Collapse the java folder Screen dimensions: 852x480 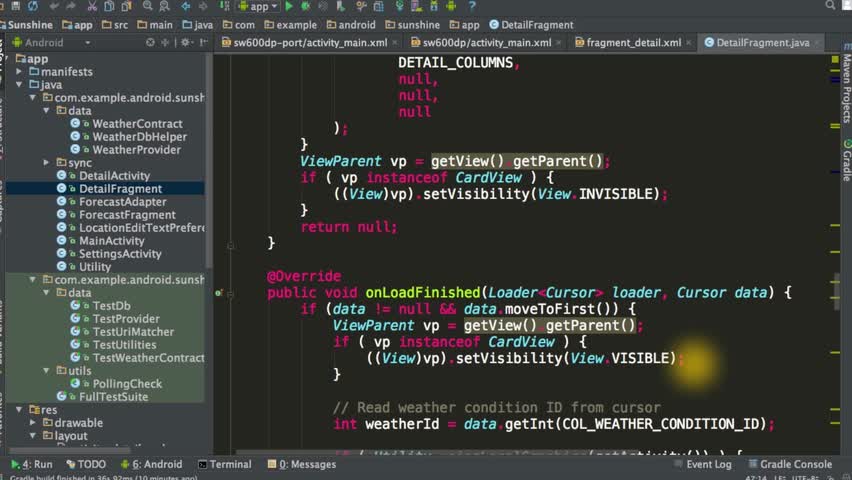(x=20, y=84)
